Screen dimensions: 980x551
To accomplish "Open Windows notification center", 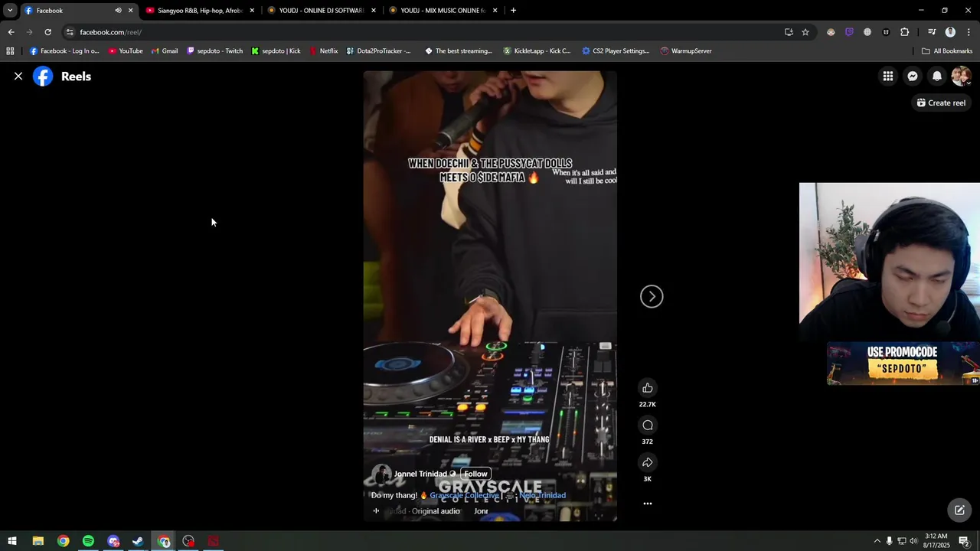I will [x=965, y=541].
